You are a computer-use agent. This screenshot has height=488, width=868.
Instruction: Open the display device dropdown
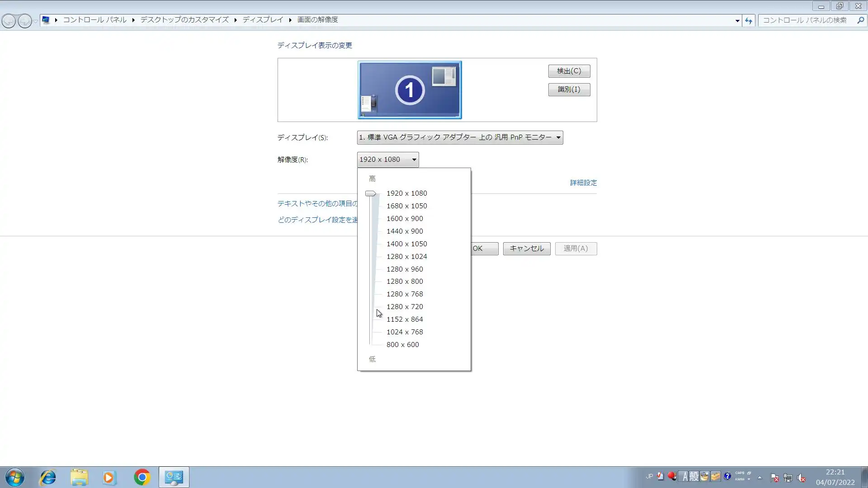coord(460,137)
